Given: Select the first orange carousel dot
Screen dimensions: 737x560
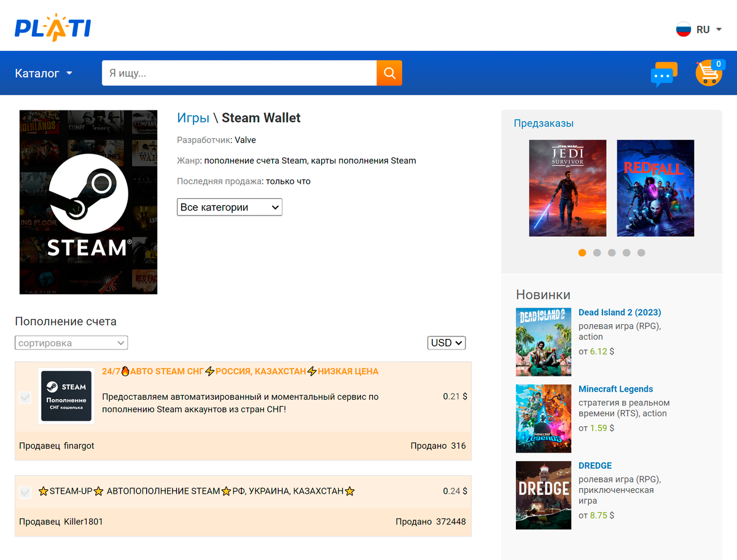Looking at the screenshot, I should [582, 252].
